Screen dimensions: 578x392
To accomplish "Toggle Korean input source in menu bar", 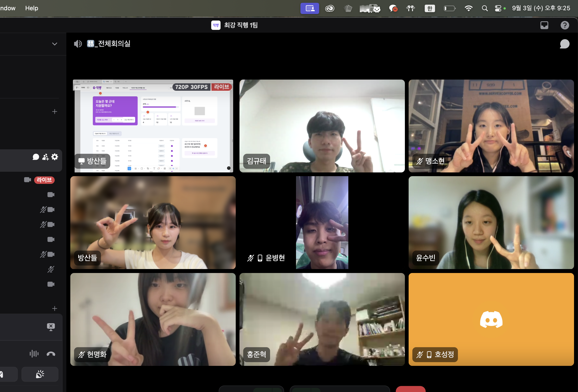I will pos(429,8).
